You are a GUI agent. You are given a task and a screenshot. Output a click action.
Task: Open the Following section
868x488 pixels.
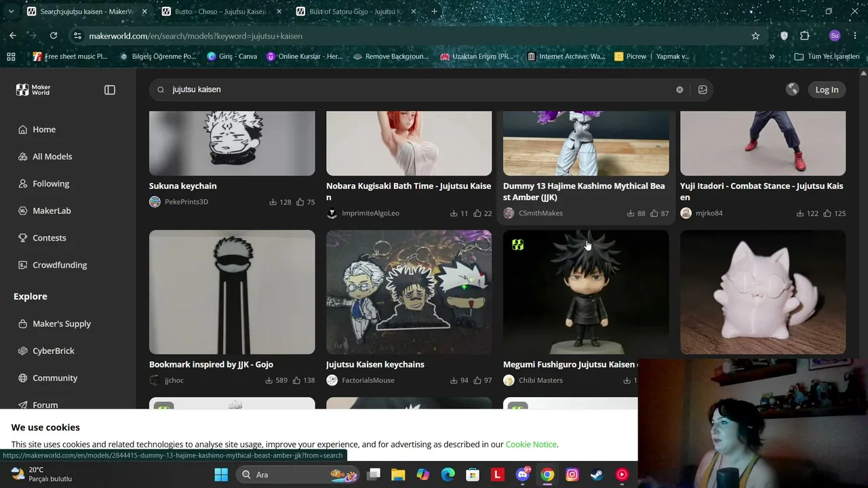pyautogui.click(x=51, y=184)
